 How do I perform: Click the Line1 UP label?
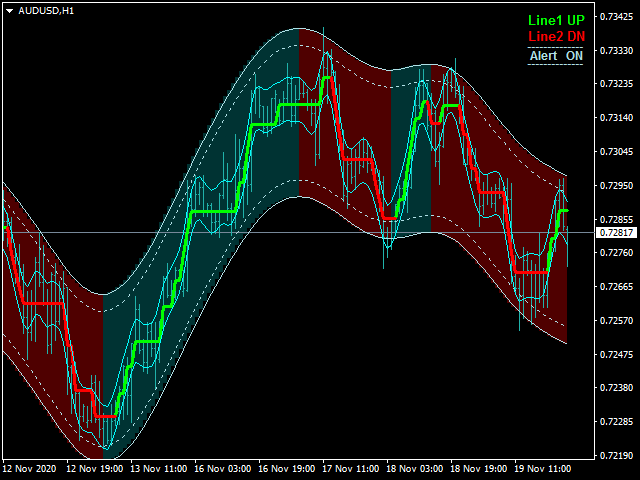556,20
